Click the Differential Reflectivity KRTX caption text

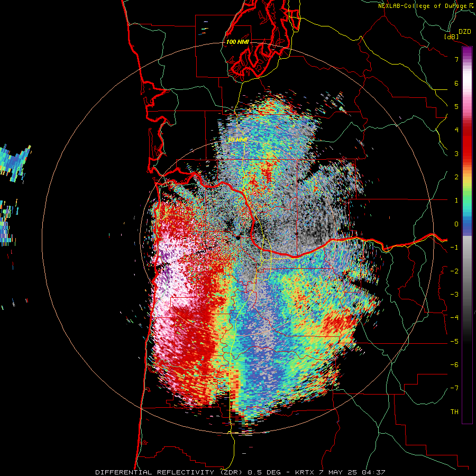coord(240,472)
